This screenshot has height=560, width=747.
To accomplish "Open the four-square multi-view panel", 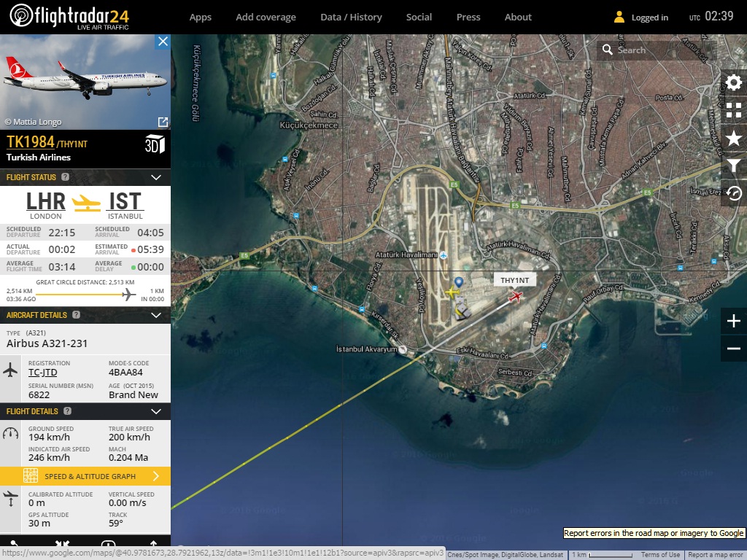I will click(734, 110).
